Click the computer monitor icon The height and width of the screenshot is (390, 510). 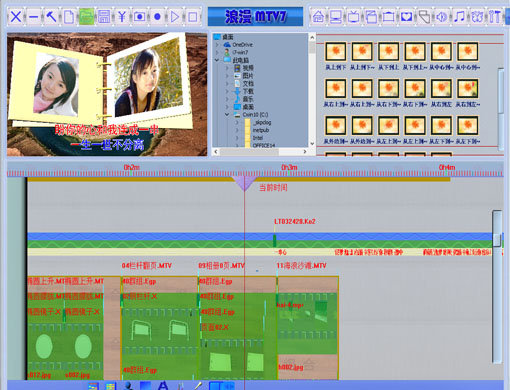click(336, 16)
